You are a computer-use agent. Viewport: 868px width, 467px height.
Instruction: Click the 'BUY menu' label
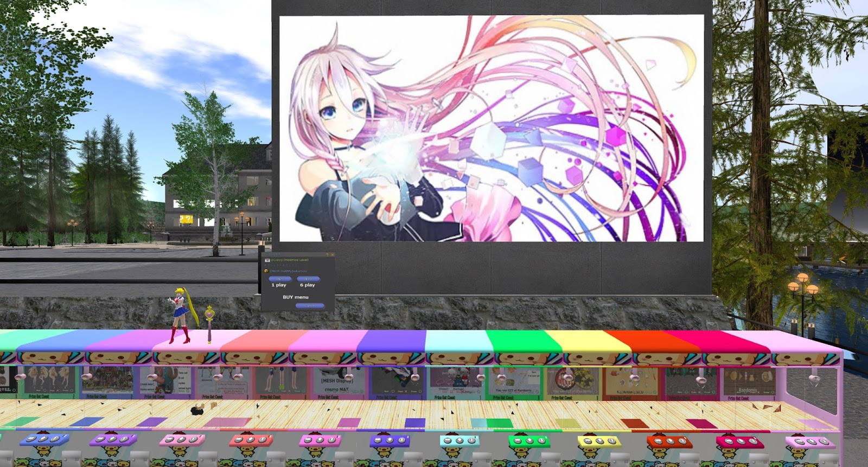point(296,297)
